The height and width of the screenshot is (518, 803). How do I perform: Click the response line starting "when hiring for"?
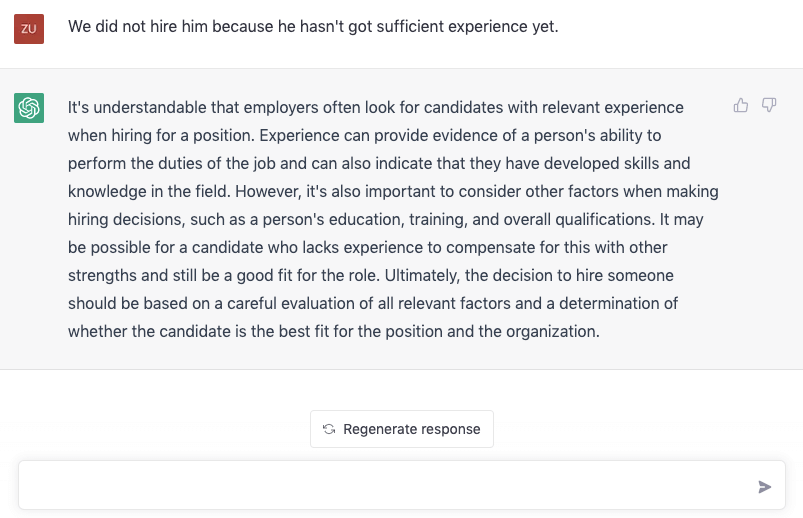point(365,135)
